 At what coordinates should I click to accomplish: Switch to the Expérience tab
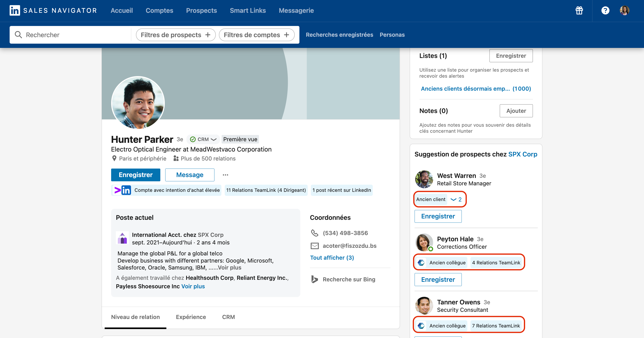[191, 317]
